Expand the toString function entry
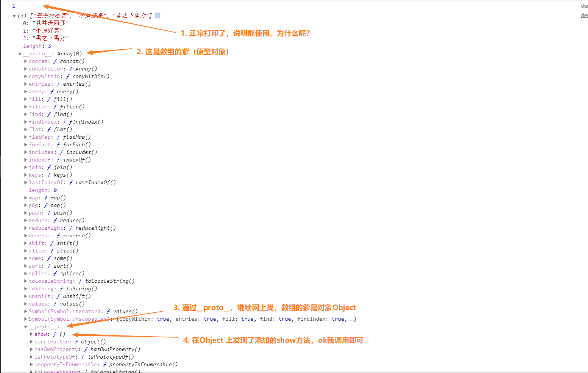The image size is (588, 373). tap(25, 288)
